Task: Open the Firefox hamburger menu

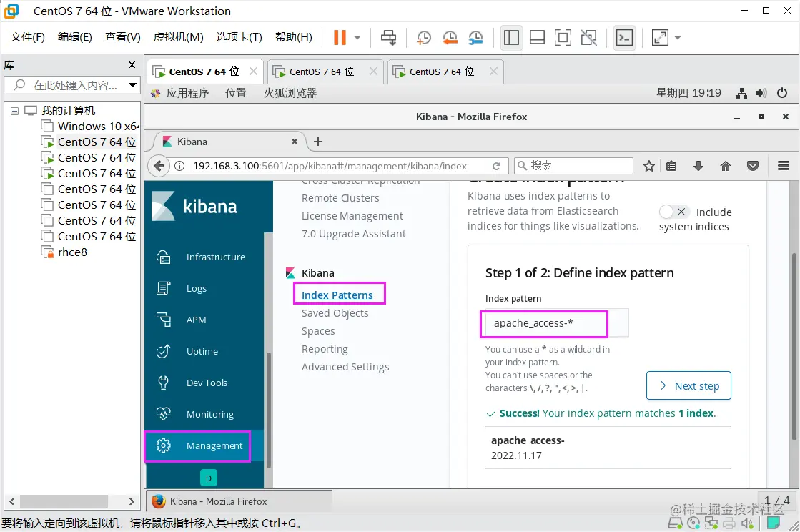Action: pyautogui.click(x=784, y=166)
